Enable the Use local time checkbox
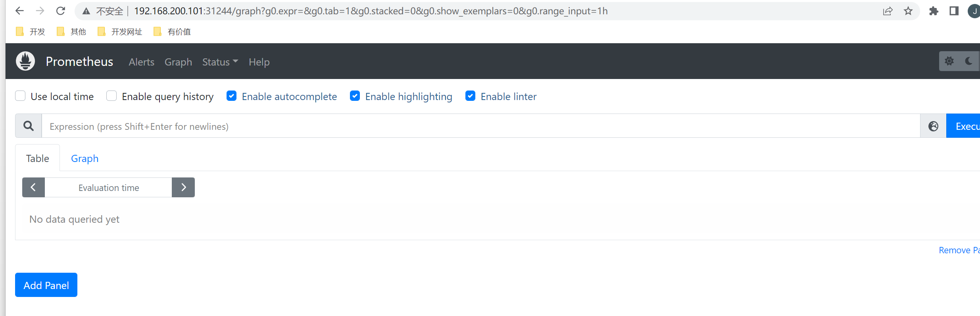The image size is (980, 316). pyautogui.click(x=21, y=96)
